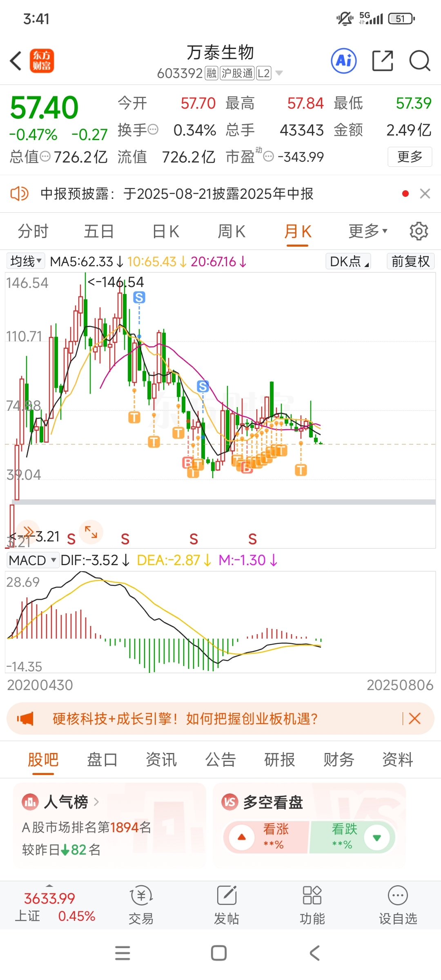The image size is (441, 980).
Task: Tap the 人气榜 chart icon
Action: pos(30,802)
